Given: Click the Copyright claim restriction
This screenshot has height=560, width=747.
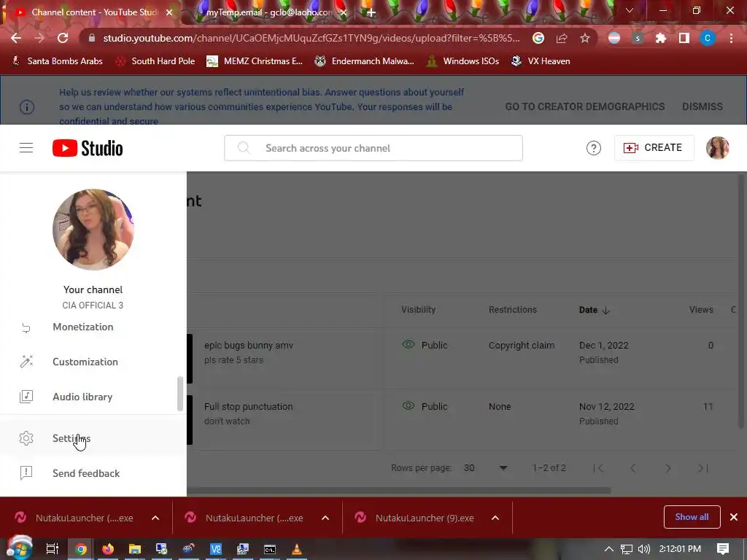Looking at the screenshot, I should (521, 345).
